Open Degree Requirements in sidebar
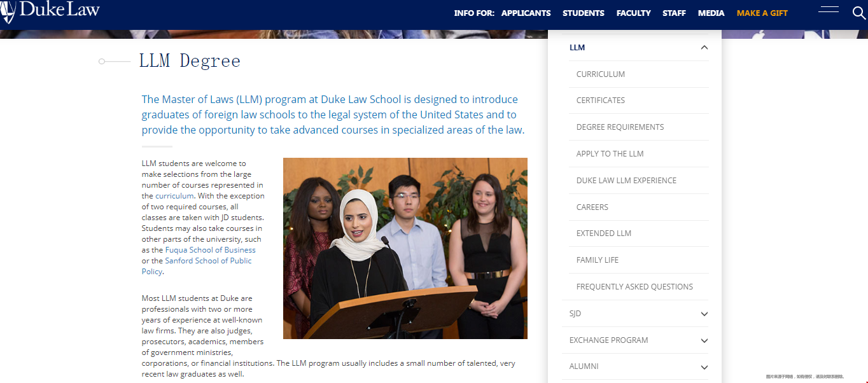Viewport: 868px width, 383px height. point(620,127)
